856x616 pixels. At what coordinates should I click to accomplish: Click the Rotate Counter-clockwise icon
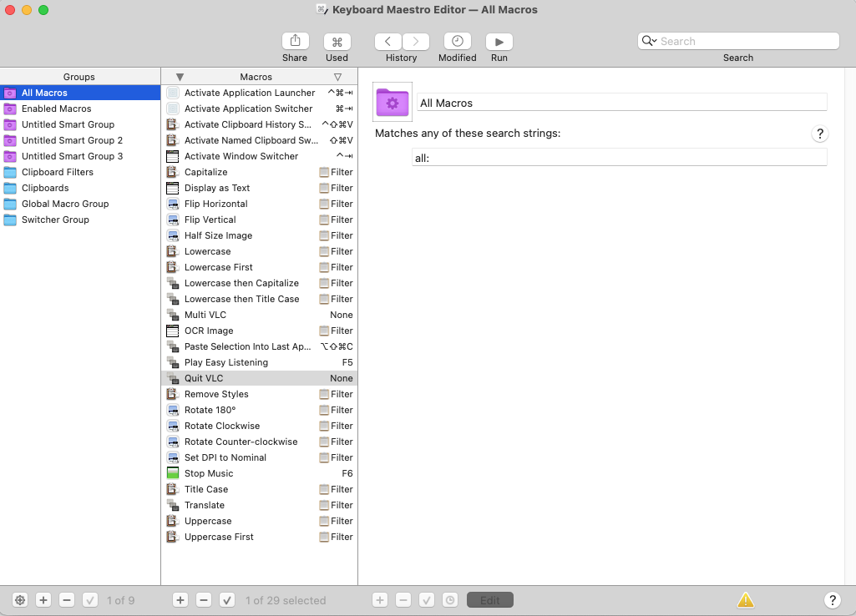[173, 441]
